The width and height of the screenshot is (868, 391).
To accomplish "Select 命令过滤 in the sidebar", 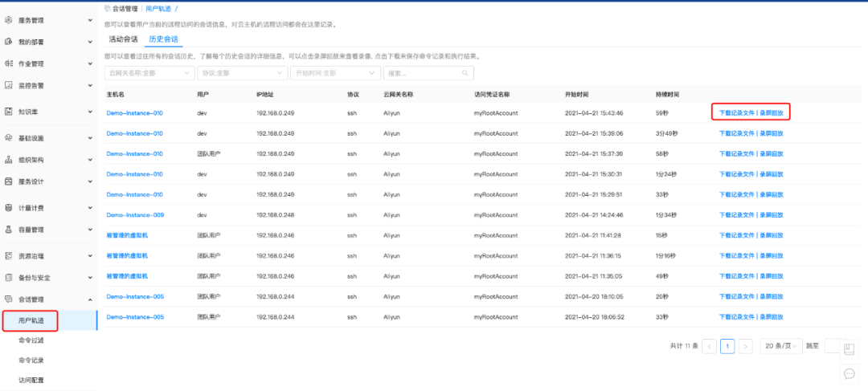I will pyautogui.click(x=31, y=340).
